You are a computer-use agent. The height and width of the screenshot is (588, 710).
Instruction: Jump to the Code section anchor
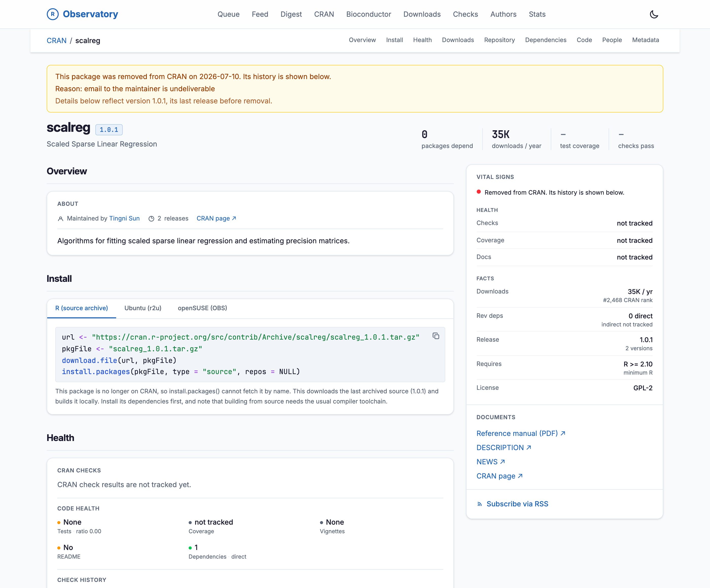click(x=584, y=40)
